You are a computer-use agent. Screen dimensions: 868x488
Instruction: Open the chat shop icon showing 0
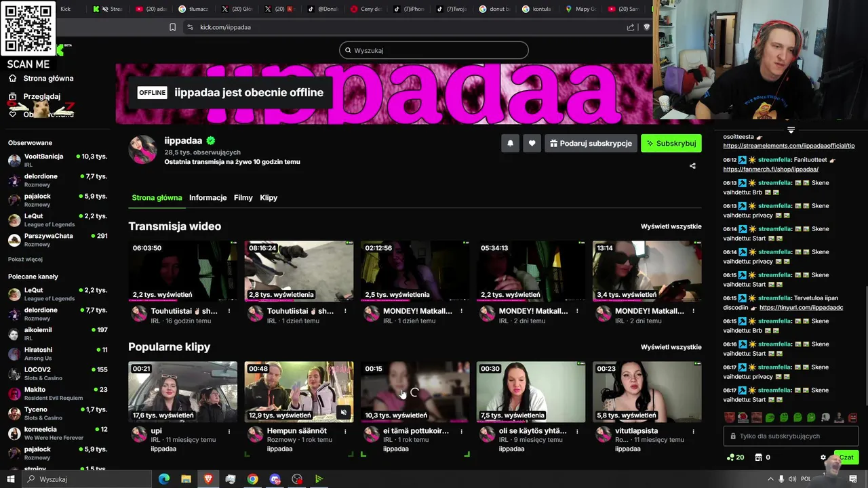(x=762, y=457)
